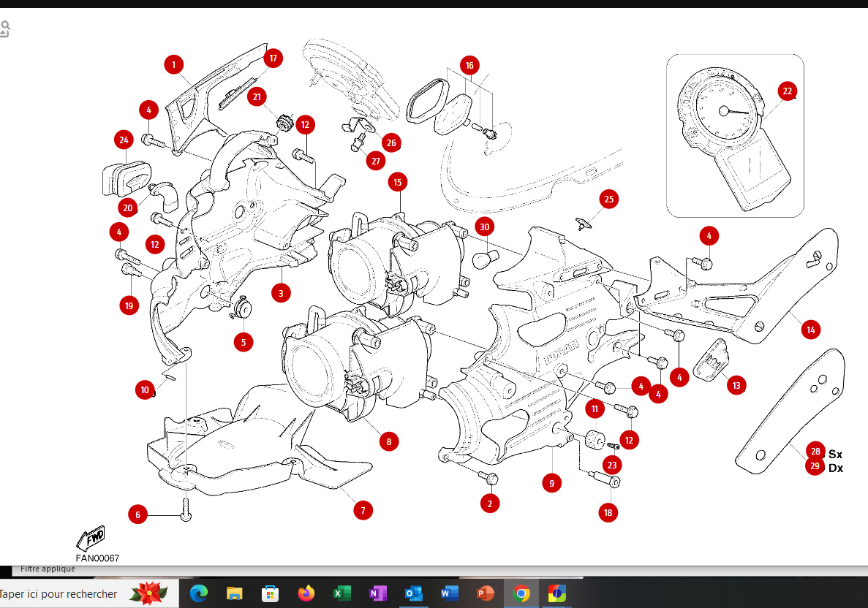868x608 pixels.
Task: Select part marker 28 labeled Sx
Action: point(815,452)
